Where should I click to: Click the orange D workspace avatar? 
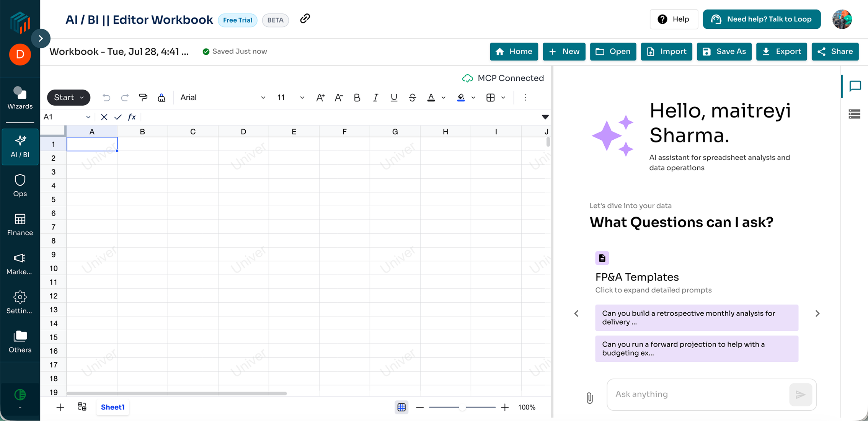coord(20,54)
